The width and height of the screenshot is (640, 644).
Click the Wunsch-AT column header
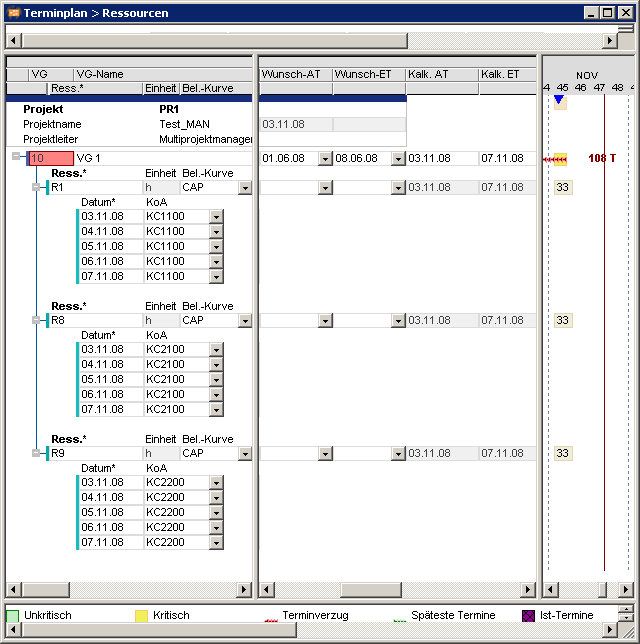pos(296,74)
